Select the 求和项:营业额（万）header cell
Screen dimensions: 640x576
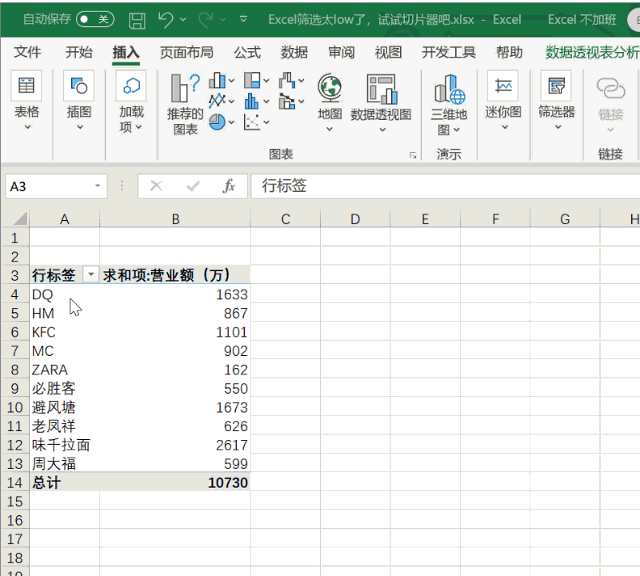(175, 275)
